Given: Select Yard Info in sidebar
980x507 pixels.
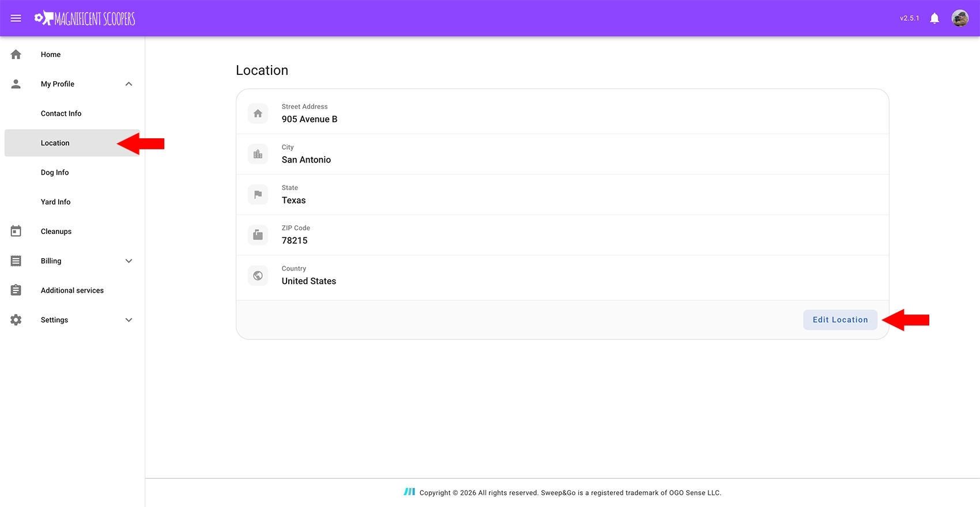Looking at the screenshot, I should [x=55, y=202].
